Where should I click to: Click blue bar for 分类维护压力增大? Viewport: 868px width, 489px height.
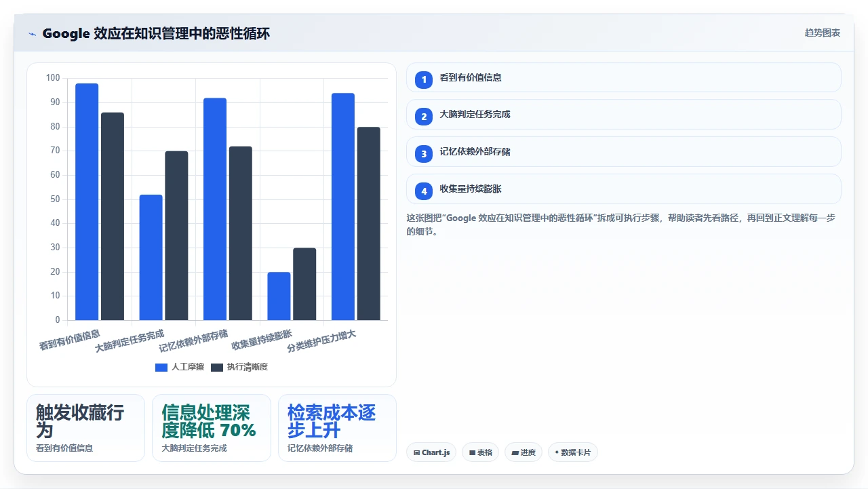tap(343, 207)
